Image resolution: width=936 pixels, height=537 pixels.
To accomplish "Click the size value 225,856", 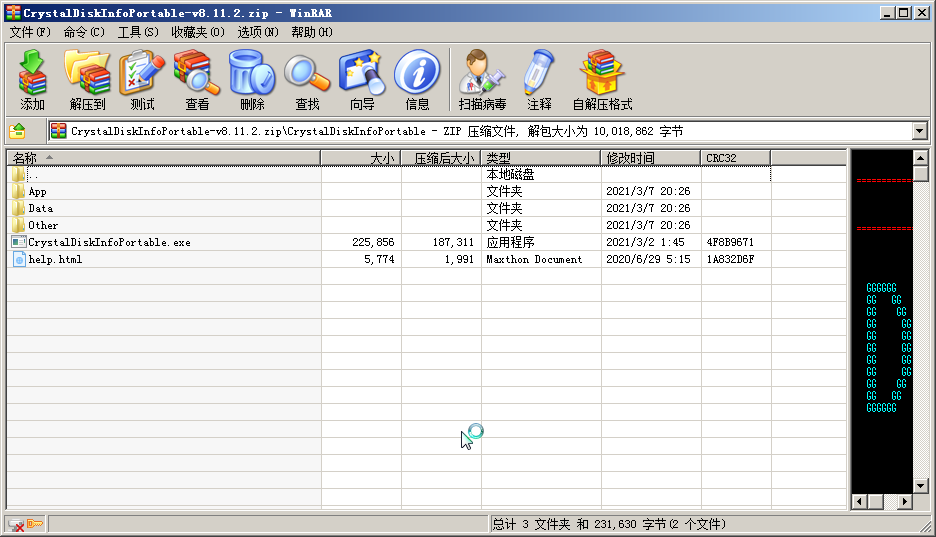I will (x=373, y=242).
